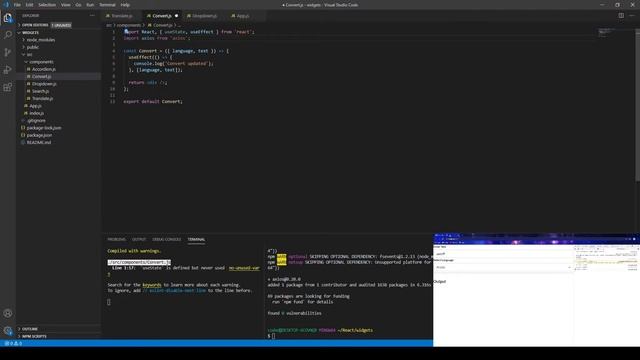Screen dimensions: 640x360
Task: Expand the NPM Scripts section
Action: point(33,336)
